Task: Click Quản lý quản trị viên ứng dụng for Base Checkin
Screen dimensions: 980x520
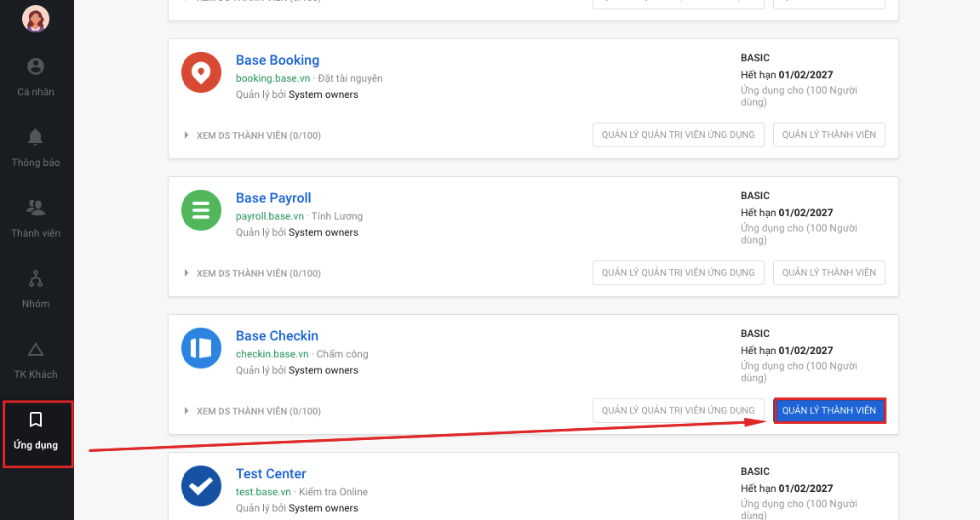Action: [x=678, y=410]
